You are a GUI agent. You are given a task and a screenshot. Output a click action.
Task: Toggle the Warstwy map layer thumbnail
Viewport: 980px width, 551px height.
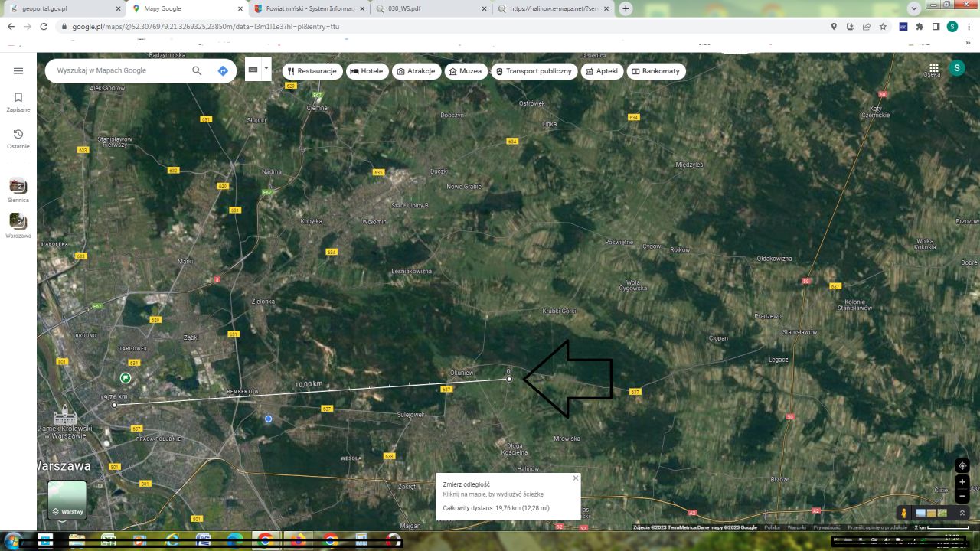pos(67,500)
